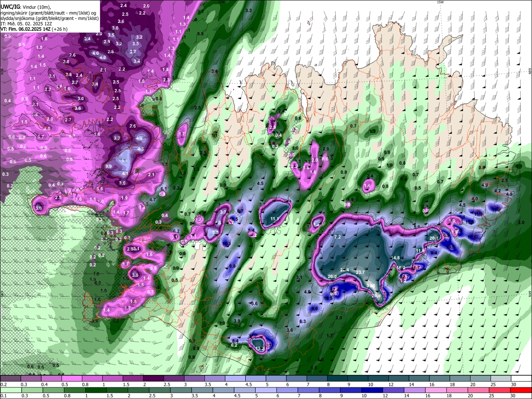Click the light pink swatch between 16 and 18
The width and height of the screenshot is (532, 399).
click(x=436, y=390)
